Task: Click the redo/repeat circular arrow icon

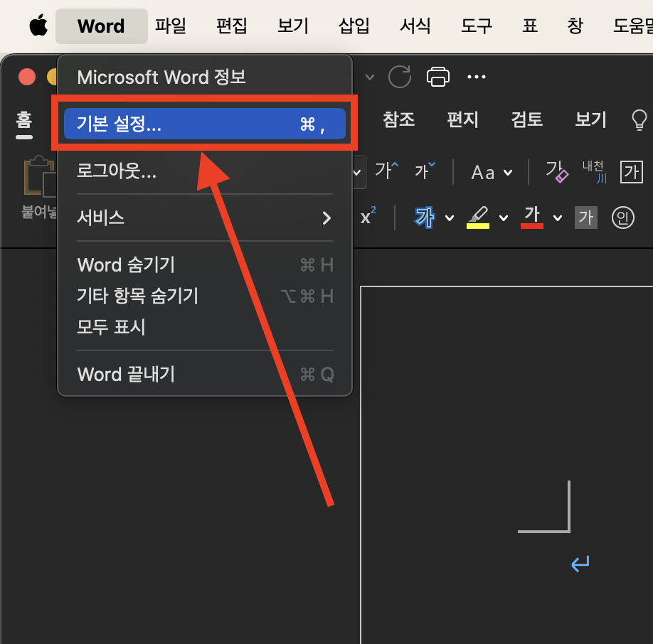Action: [x=400, y=77]
